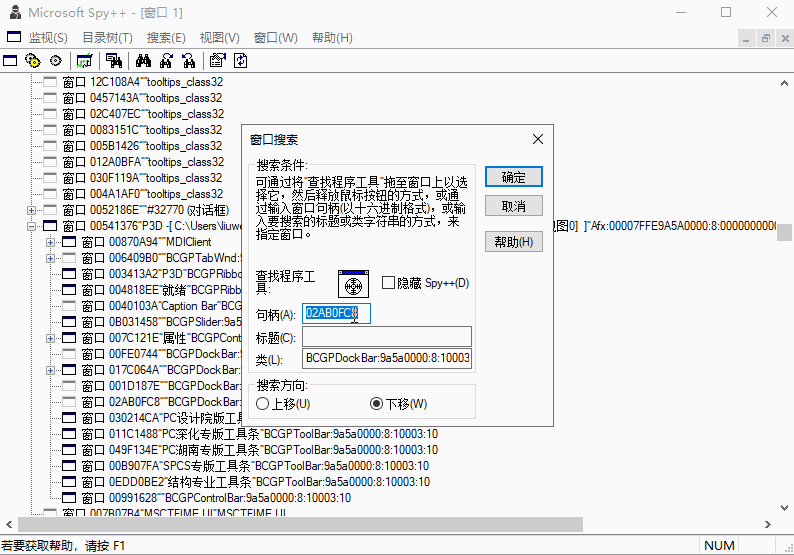
Task: Close the MDI child window 窗口 1
Action: [785, 38]
